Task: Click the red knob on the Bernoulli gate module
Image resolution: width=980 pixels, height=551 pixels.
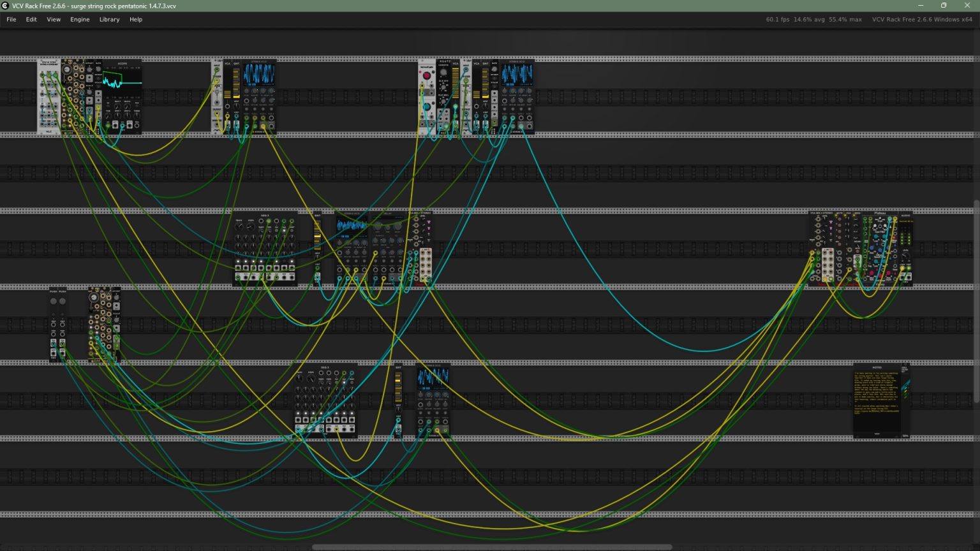Action: [x=427, y=75]
